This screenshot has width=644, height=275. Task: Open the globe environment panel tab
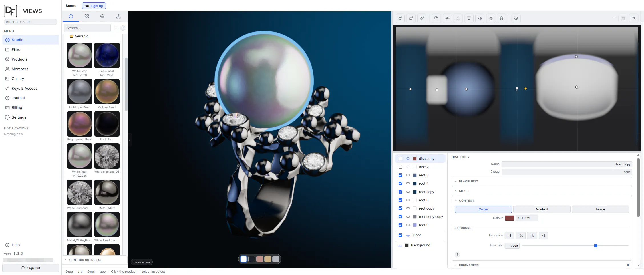tap(102, 16)
